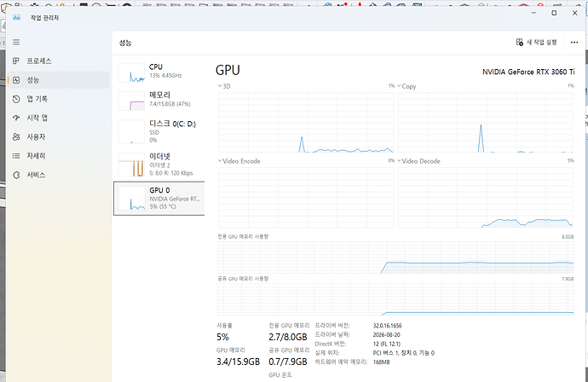
Task: Minimize the Task Manager window
Action: coord(533,13)
